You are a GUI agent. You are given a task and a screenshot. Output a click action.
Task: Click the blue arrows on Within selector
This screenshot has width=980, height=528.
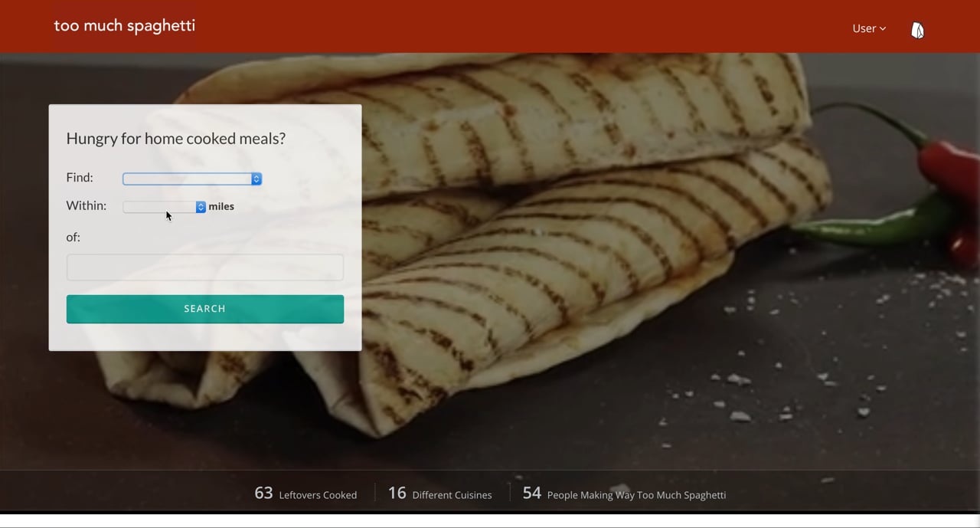pyautogui.click(x=201, y=207)
